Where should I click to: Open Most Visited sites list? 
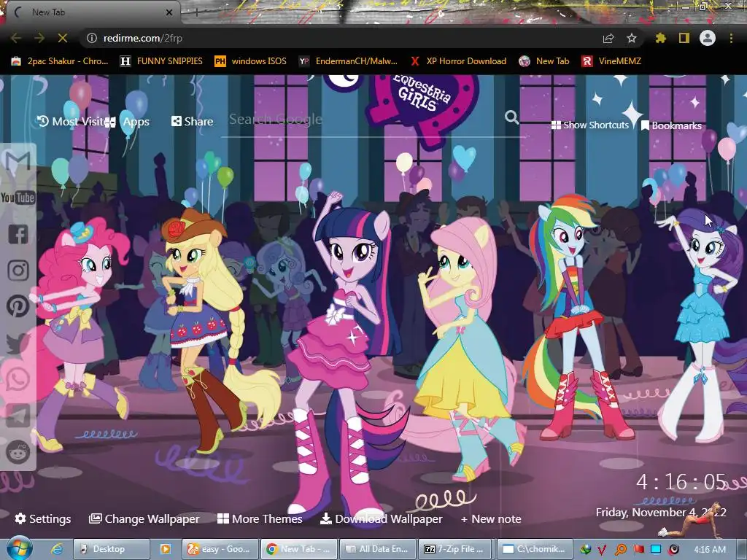71,122
